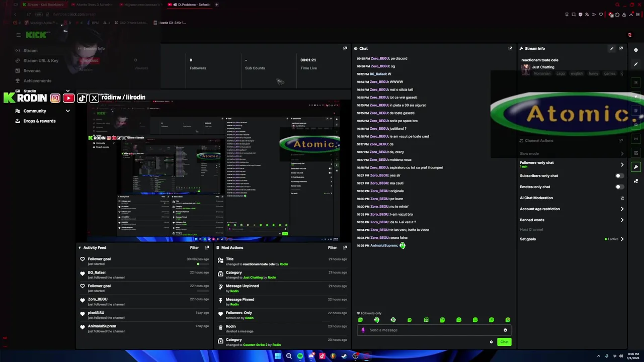Image resolution: width=644 pixels, height=362 pixels.
Task: Click Message Pinned entry in Mod Actions
Action: (x=282, y=302)
